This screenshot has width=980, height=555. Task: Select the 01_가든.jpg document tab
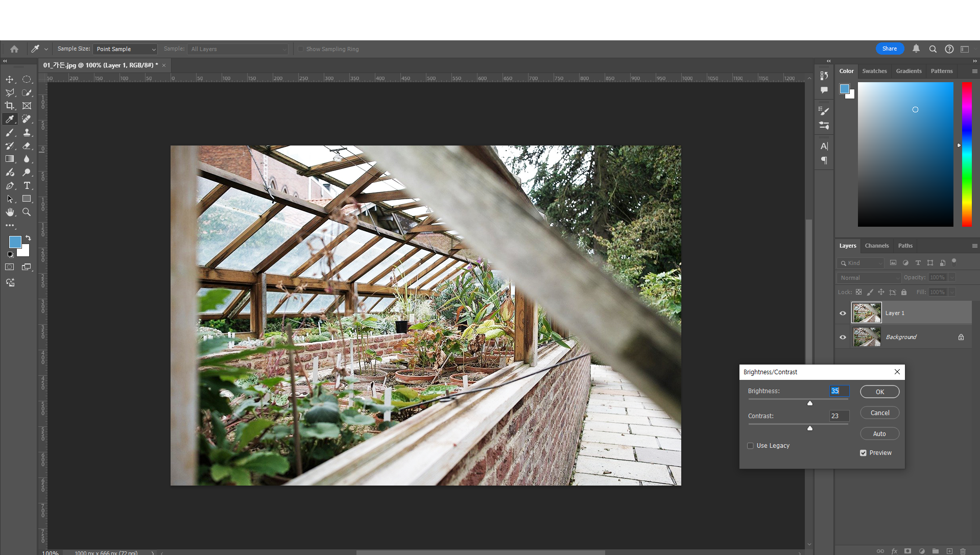click(x=101, y=65)
